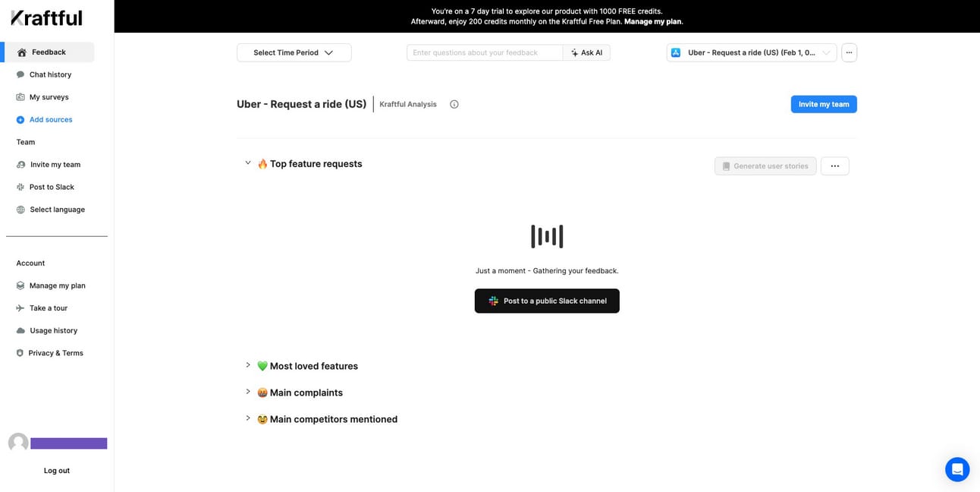This screenshot has height=492, width=980.
Task: Click the Post to Slack sidebar icon
Action: tap(20, 187)
